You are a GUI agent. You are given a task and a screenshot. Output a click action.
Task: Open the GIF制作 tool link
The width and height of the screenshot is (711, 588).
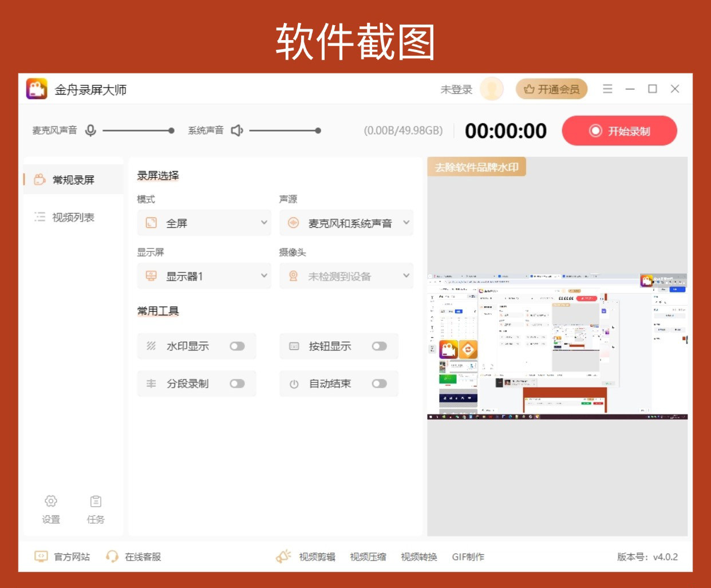468,557
